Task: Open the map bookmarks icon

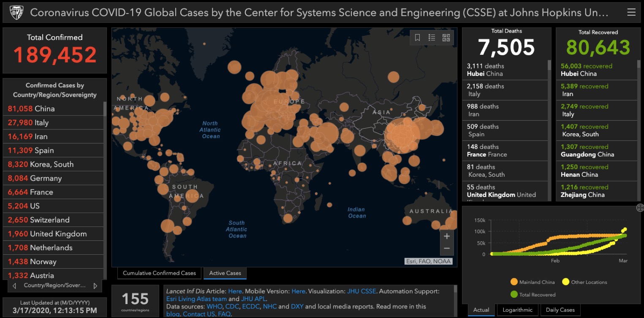Action: 417,38
